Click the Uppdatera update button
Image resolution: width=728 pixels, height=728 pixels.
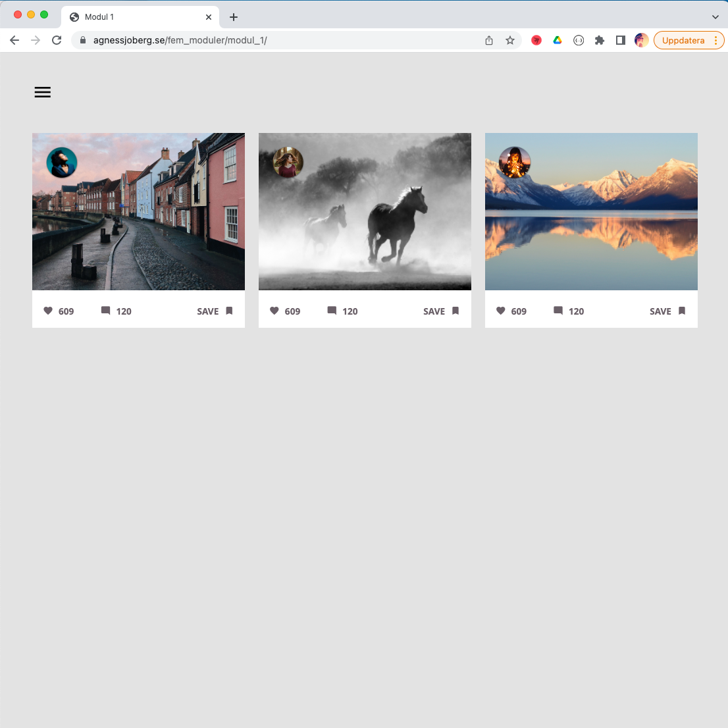[683, 40]
